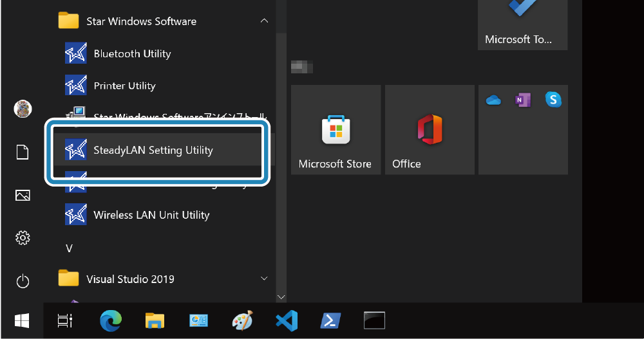This screenshot has height=339, width=644.
Task: Open Printer Utility
Action: click(124, 86)
